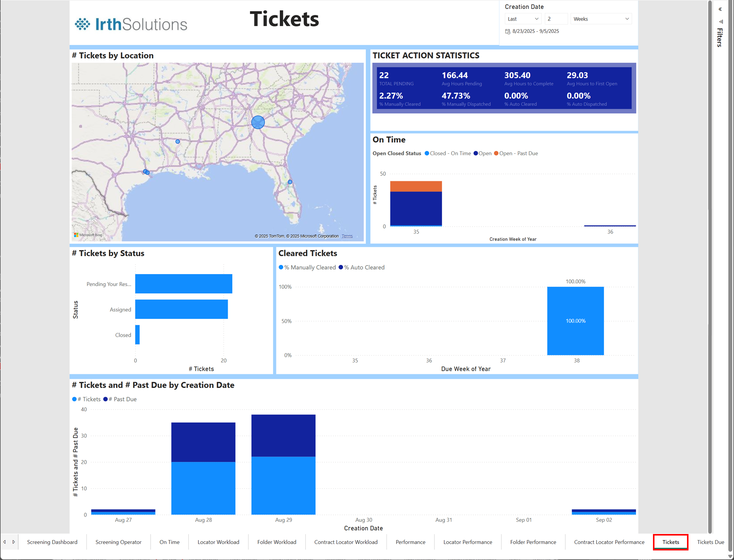Click the IrthSolutions logo
Image resolution: width=734 pixels, height=560 pixels.
tap(131, 24)
